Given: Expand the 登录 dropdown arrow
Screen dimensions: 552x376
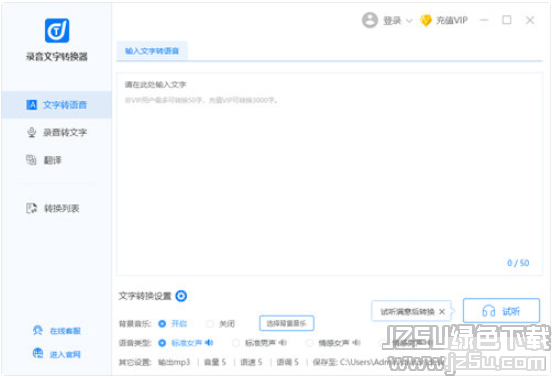Looking at the screenshot, I should coord(409,21).
